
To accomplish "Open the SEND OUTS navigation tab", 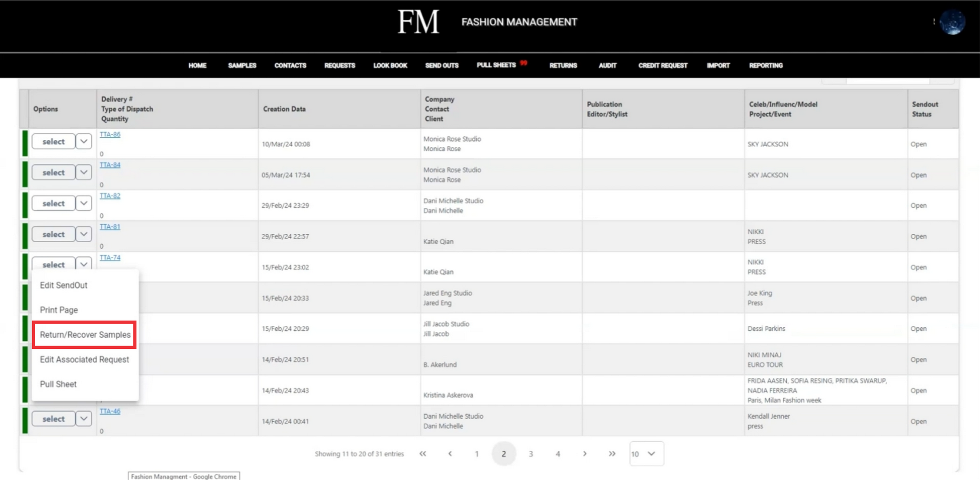I will click(x=442, y=65).
